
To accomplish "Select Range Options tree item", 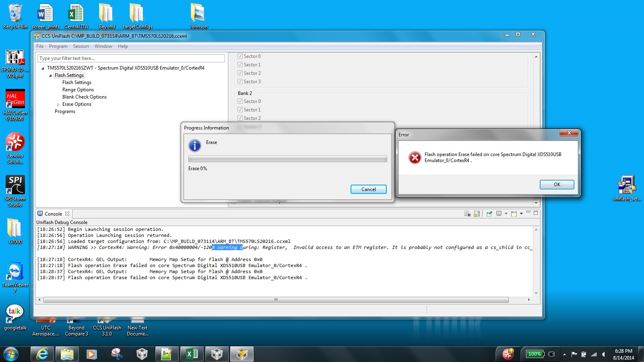I will point(78,90).
